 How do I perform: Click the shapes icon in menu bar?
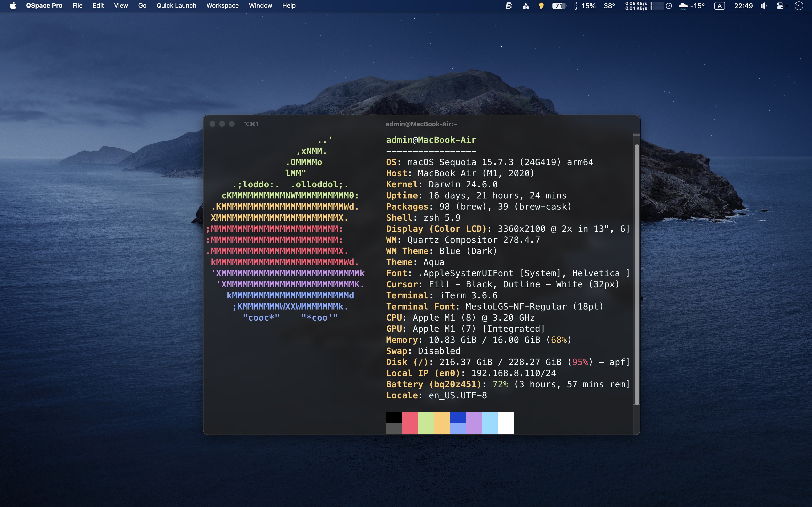(526, 6)
